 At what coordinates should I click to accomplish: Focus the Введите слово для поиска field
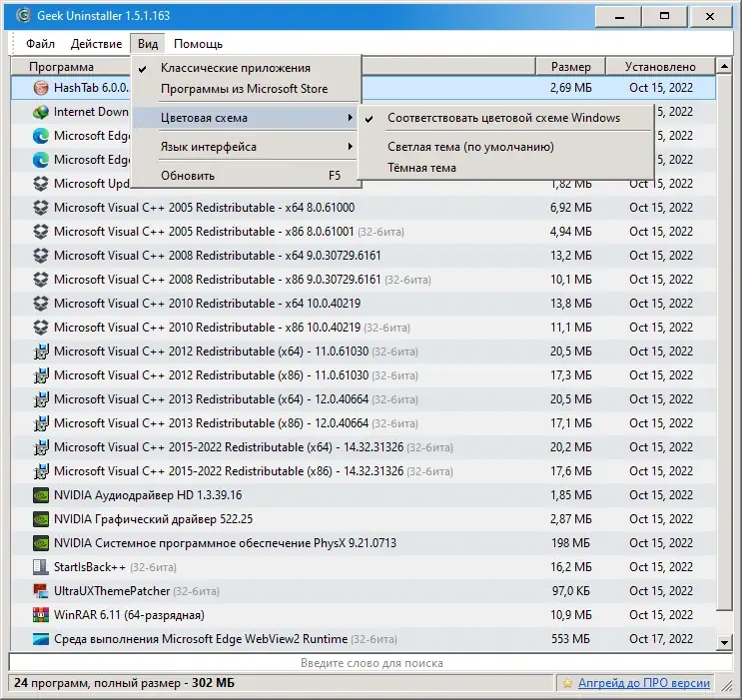371,663
